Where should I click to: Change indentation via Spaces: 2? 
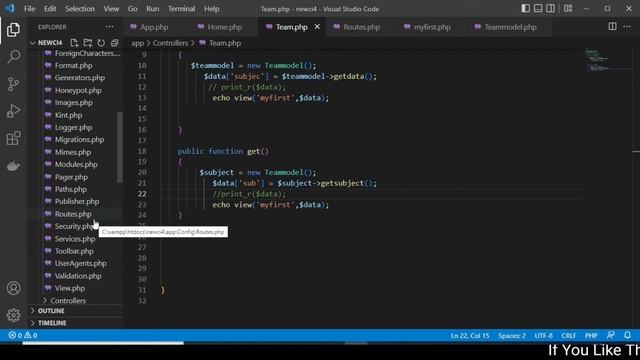point(512,336)
